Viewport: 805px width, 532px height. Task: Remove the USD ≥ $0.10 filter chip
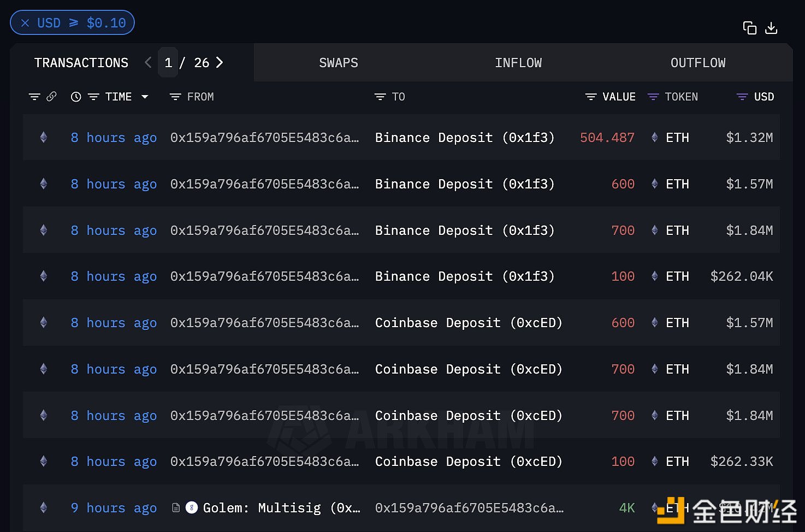(x=25, y=23)
